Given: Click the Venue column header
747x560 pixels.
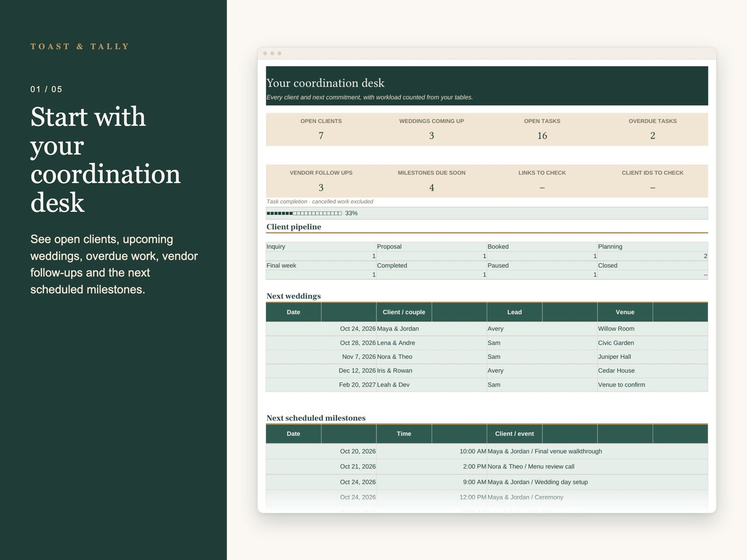Looking at the screenshot, I should (x=625, y=312).
